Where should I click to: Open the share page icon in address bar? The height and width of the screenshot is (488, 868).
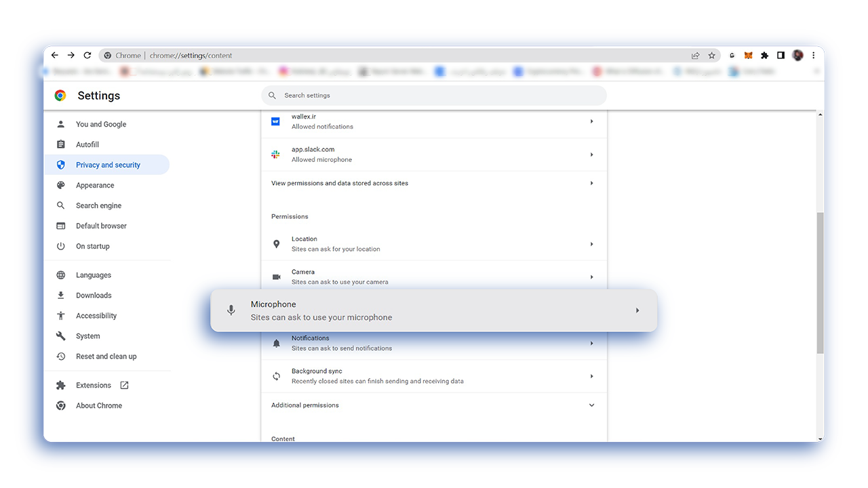click(695, 56)
